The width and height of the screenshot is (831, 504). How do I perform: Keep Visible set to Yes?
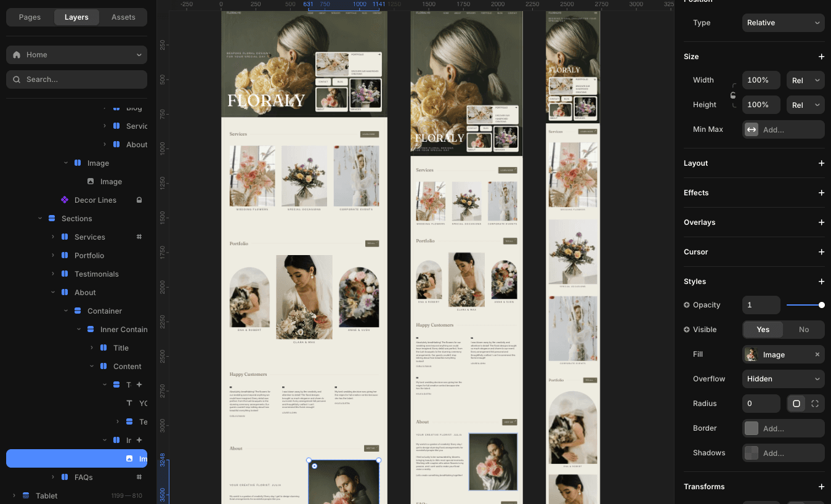(x=763, y=330)
